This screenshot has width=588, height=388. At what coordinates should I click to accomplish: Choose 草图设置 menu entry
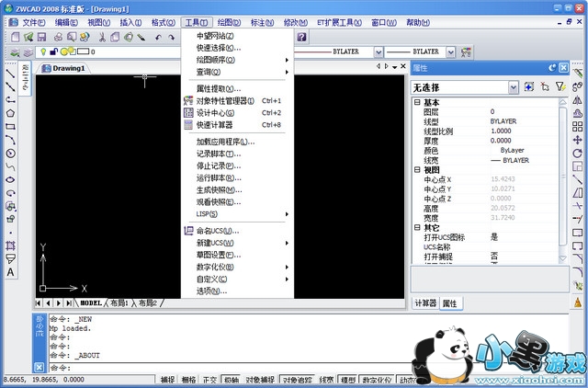(237, 256)
